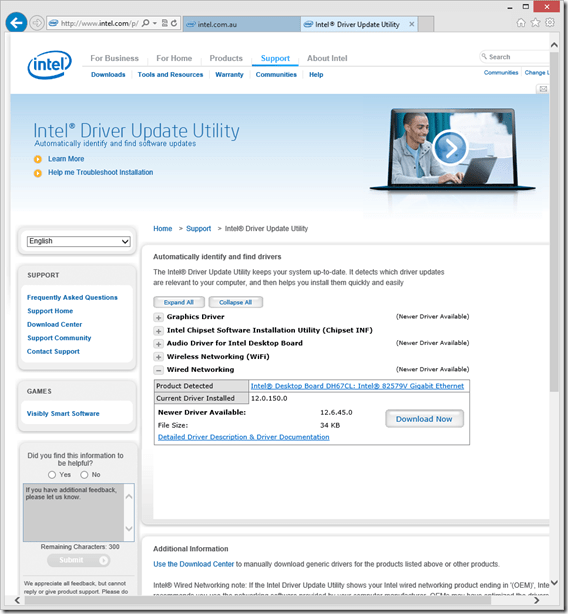Open Frequently Asked Questions link
568x614 pixels.
click(x=72, y=298)
